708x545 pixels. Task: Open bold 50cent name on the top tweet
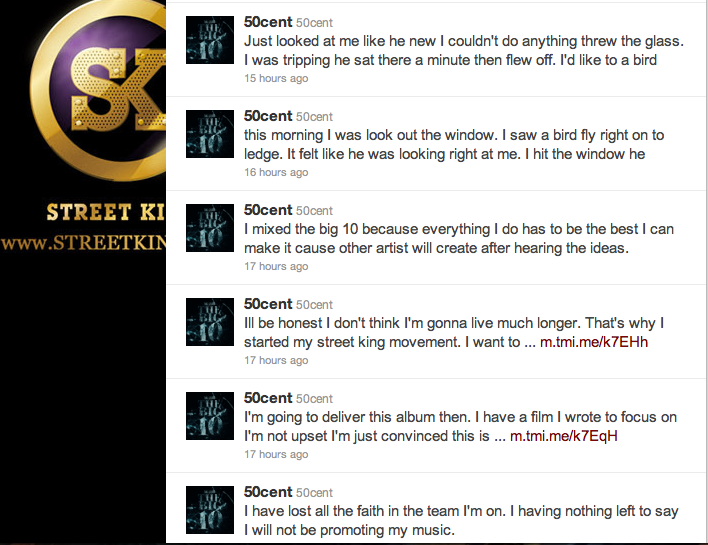click(x=268, y=22)
